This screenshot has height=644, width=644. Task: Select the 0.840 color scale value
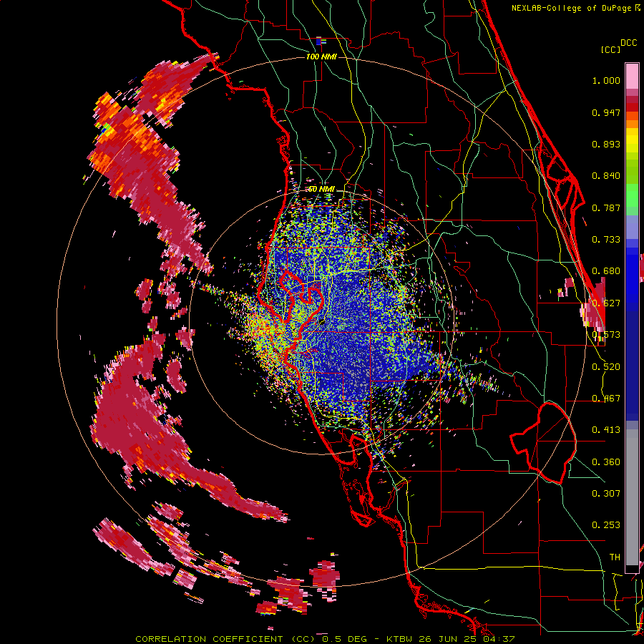tap(606, 176)
